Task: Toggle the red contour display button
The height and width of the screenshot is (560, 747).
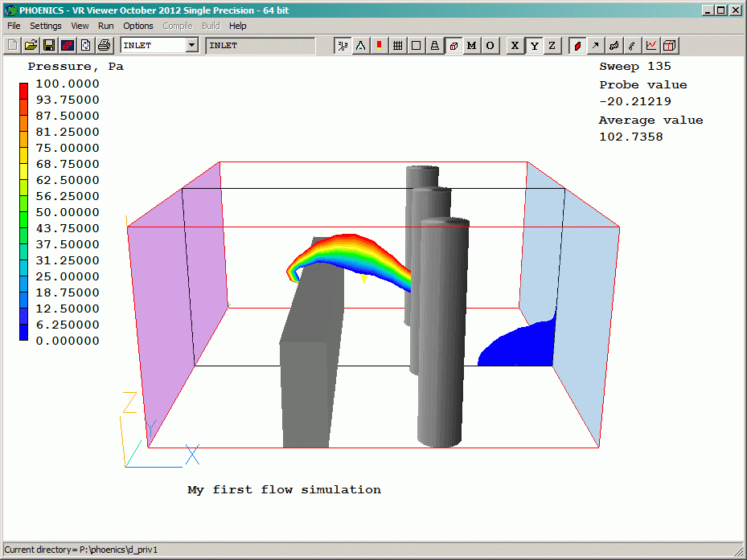Action: [577, 46]
